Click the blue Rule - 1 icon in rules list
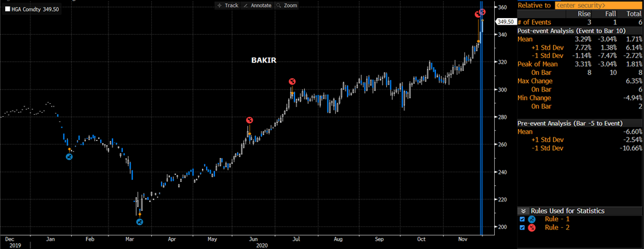Viewport: 644px width, 249px height. tap(532, 219)
